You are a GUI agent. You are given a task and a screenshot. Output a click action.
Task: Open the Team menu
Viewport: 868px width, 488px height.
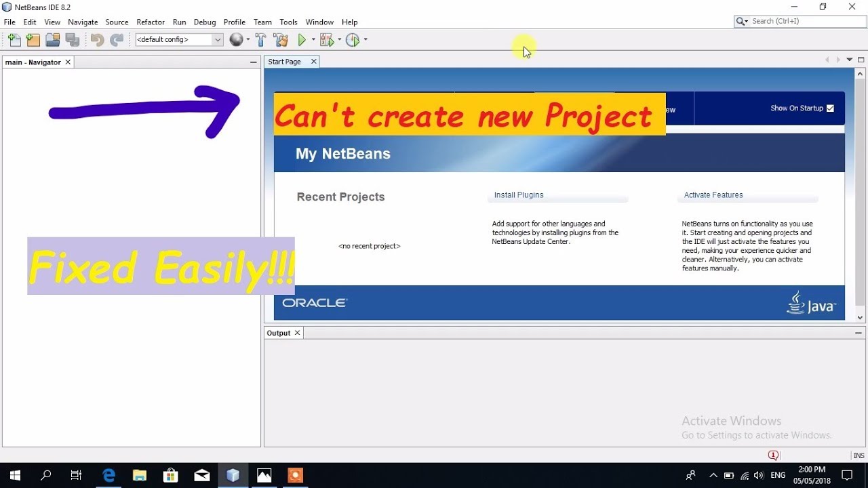(x=262, y=22)
